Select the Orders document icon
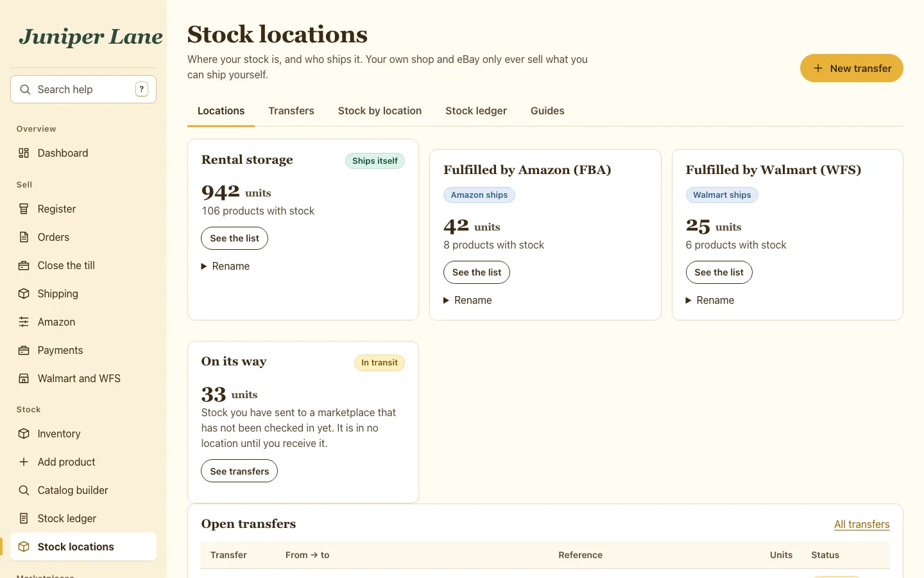The width and height of the screenshot is (924, 578). tap(24, 237)
